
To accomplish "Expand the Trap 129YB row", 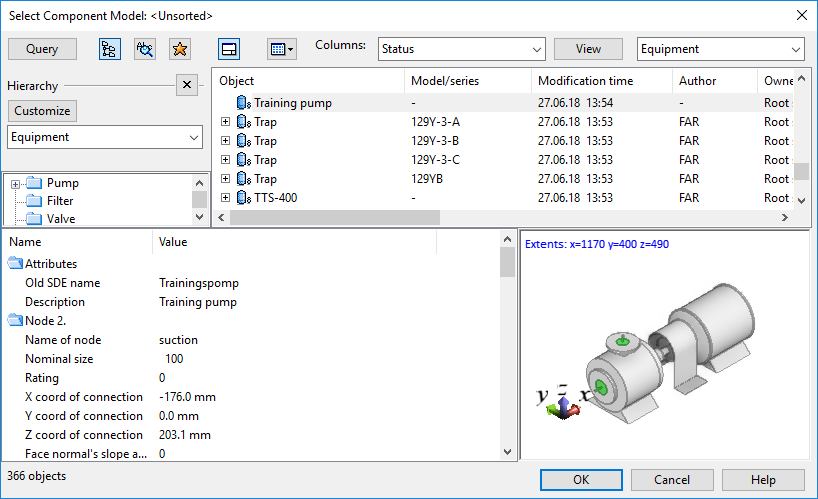I will (225, 179).
